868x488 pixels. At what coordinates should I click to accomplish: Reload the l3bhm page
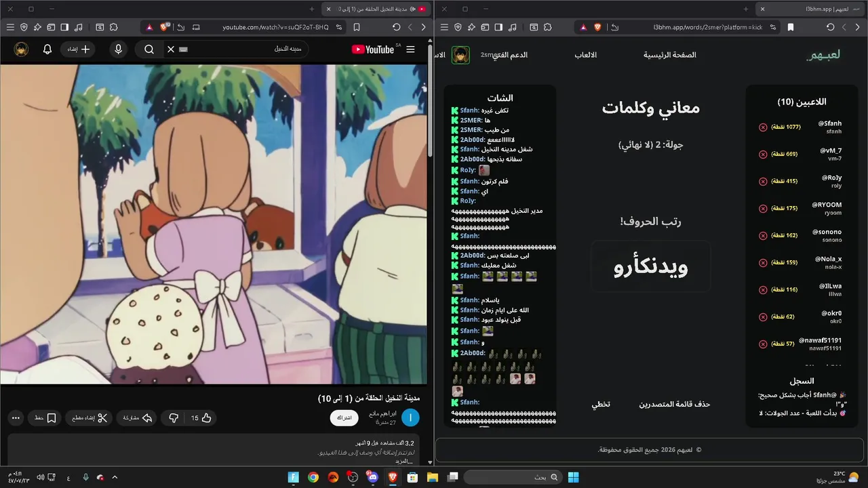click(x=831, y=27)
